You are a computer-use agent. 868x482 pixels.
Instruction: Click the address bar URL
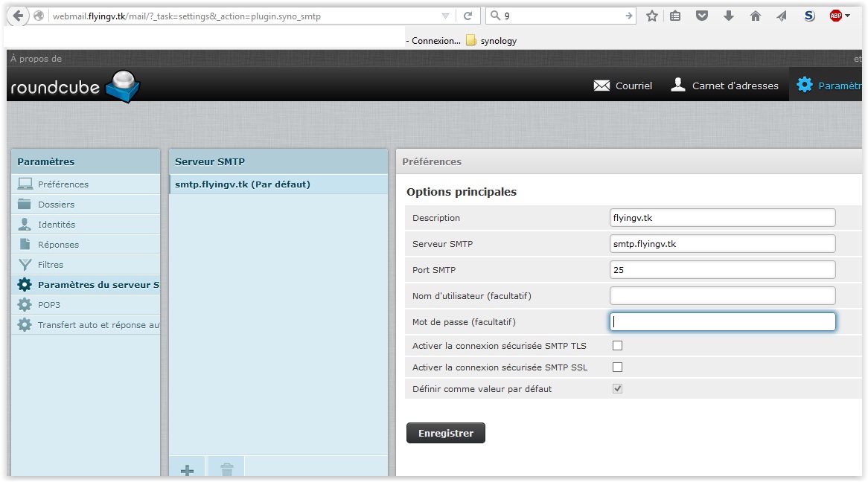187,16
